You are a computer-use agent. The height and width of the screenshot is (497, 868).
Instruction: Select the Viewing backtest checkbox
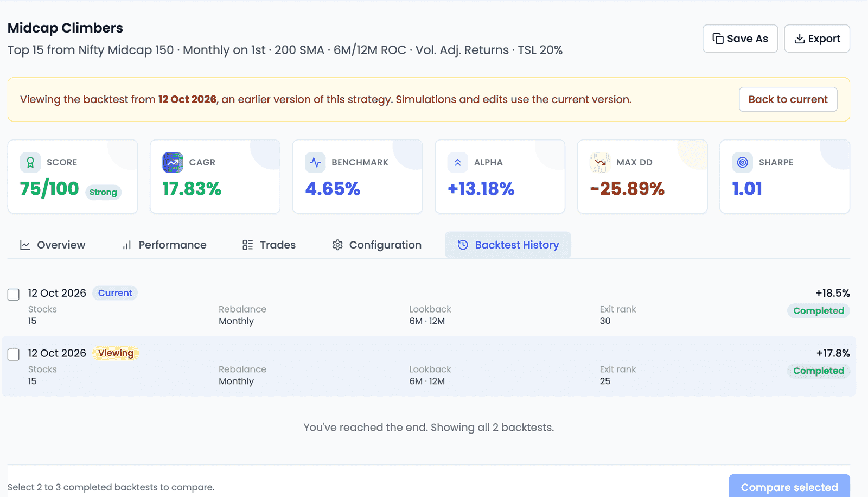(x=14, y=354)
